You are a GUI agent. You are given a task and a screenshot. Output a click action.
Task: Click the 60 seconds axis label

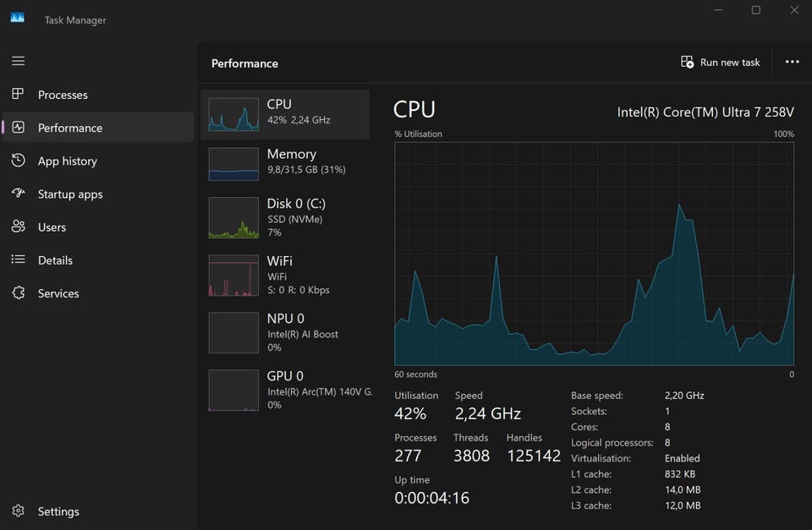415,374
